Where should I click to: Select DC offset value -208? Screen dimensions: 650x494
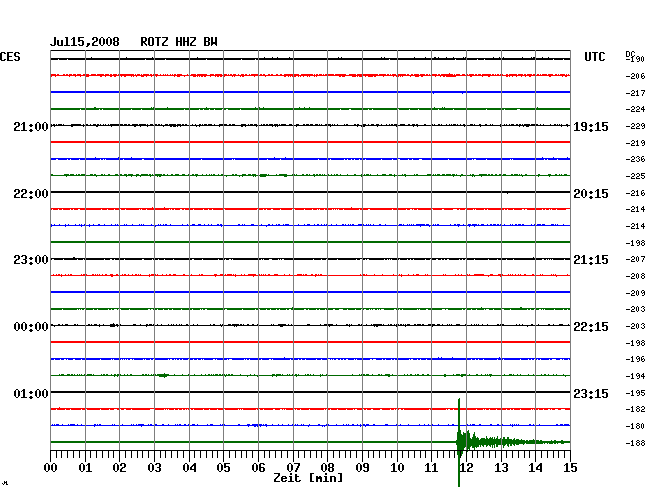[635, 276]
